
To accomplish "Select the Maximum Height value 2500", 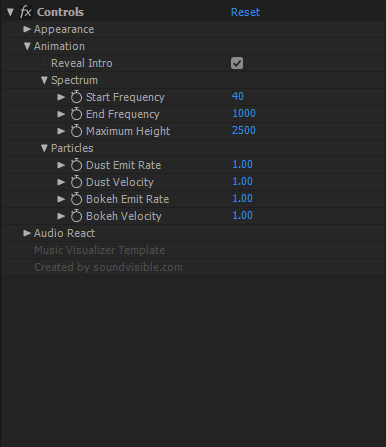I will (x=244, y=130).
